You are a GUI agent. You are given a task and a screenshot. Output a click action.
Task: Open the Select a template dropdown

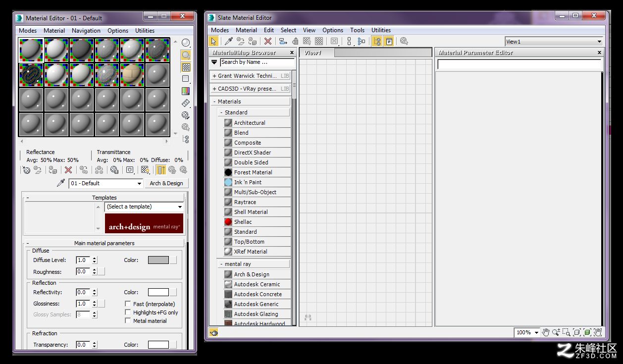[144, 207]
